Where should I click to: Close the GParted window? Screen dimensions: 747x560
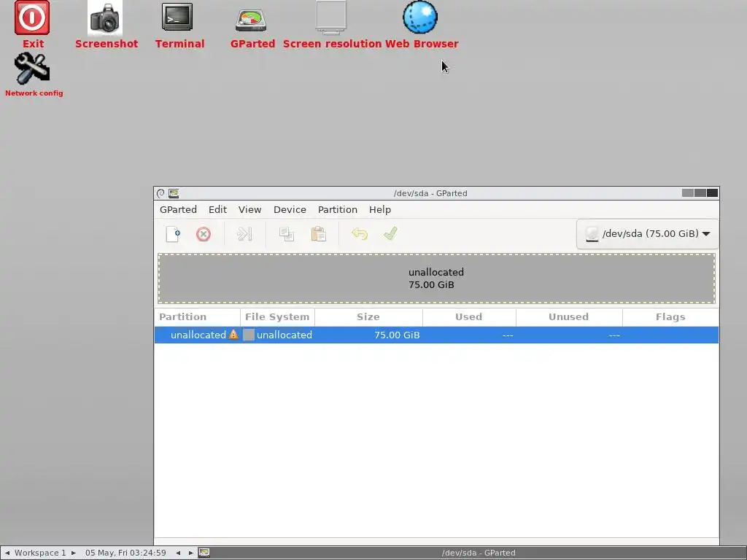[x=712, y=192]
